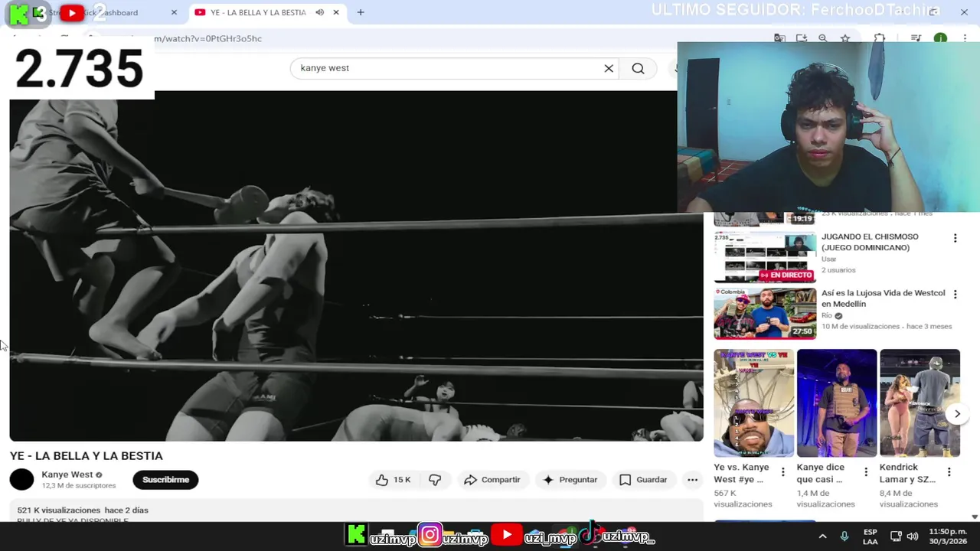Expand the video description box
Viewport: 980px width, 551px height.
point(356,511)
